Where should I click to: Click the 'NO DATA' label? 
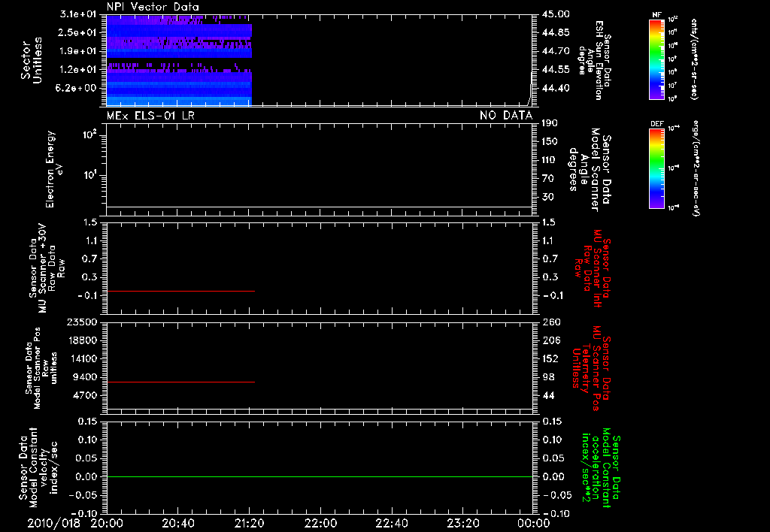tap(506, 116)
